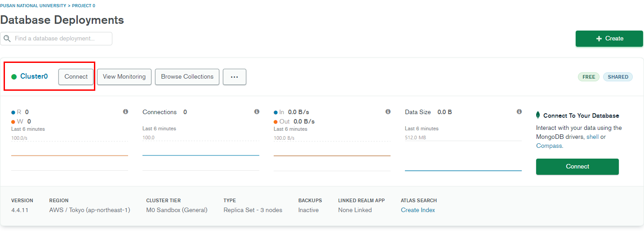644x235 pixels.
Task: Click the Connections 0 label
Action: click(164, 112)
